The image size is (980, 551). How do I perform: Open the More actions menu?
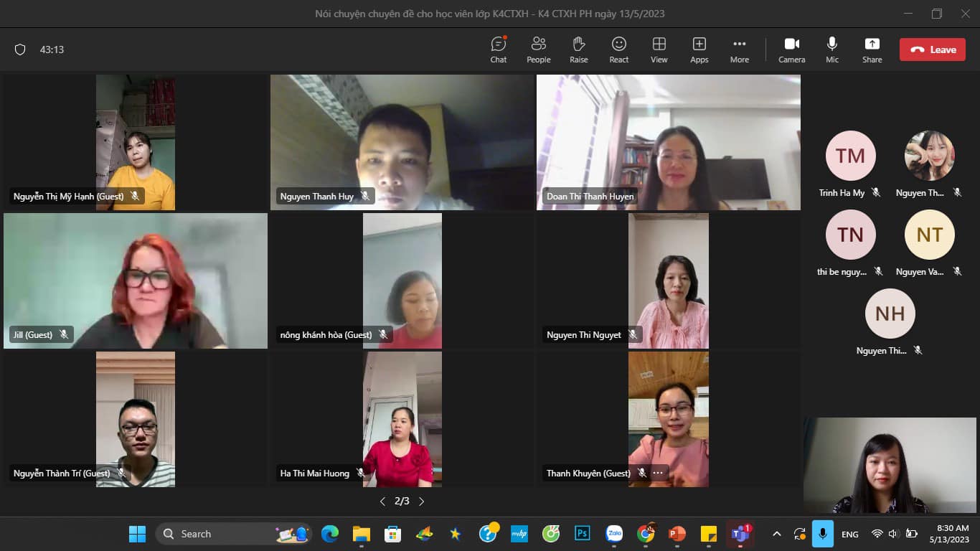[x=739, y=50]
